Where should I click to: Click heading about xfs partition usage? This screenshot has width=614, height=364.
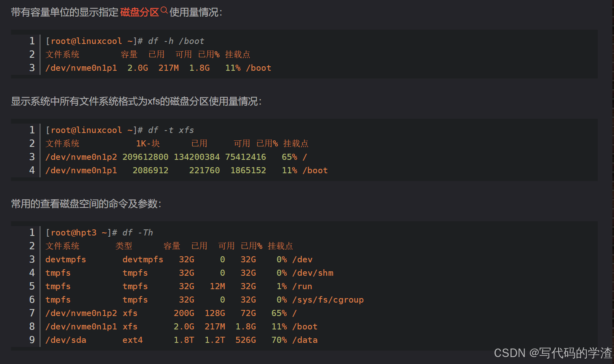click(136, 101)
